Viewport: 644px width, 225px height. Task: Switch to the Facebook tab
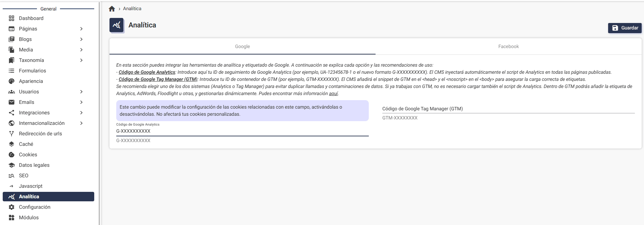pyautogui.click(x=508, y=46)
